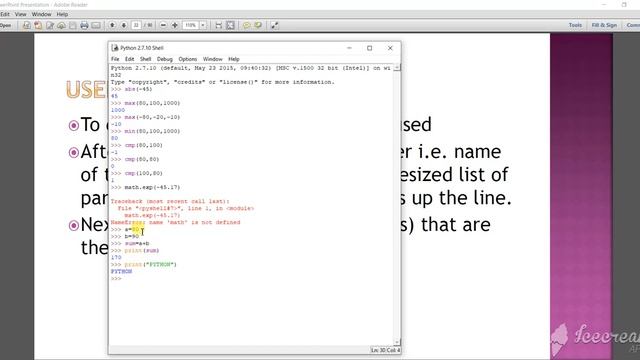The width and height of the screenshot is (640, 360).
Task: Click the cloud upload icon in Reader toolbar
Action: tap(61, 25)
